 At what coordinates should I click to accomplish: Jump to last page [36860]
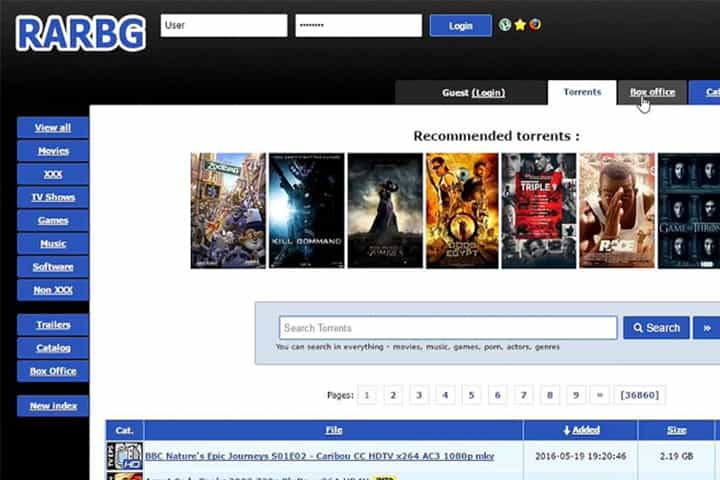pos(640,395)
